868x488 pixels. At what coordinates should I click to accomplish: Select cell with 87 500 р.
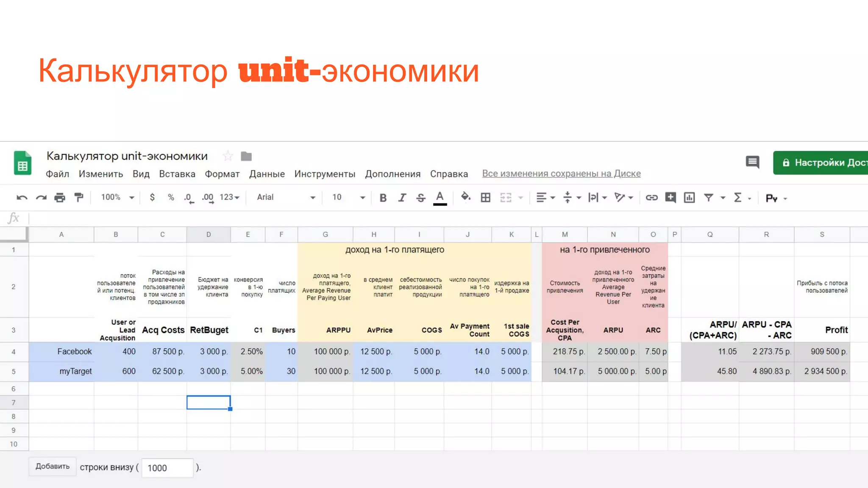(x=162, y=352)
